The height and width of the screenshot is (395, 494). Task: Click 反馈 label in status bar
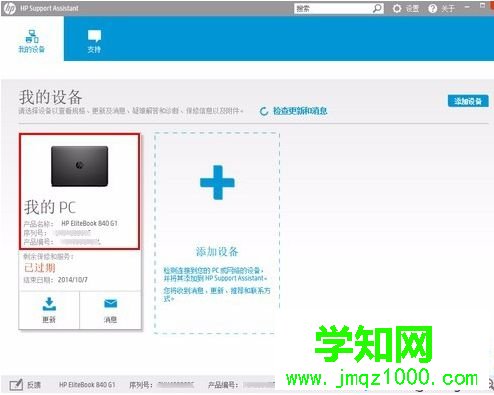coord(34,385)
